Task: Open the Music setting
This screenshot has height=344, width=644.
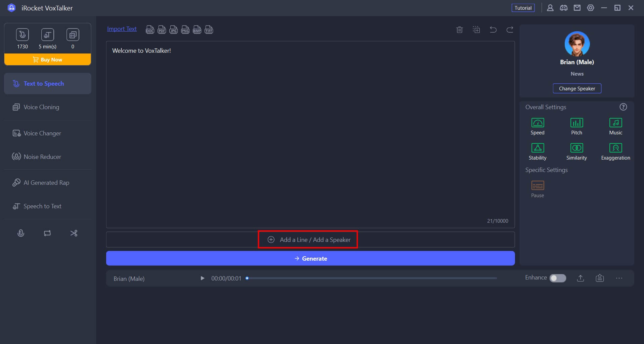Action: click(615, 126)
